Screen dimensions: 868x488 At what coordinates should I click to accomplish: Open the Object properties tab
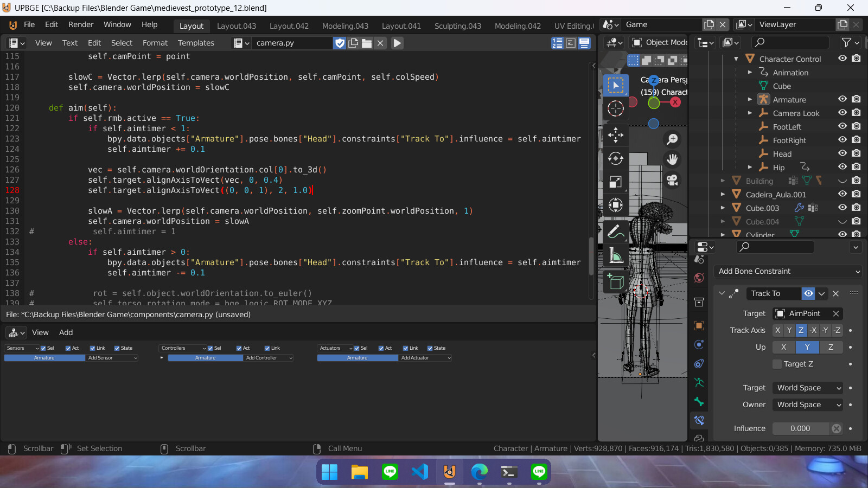pos(699,325)
